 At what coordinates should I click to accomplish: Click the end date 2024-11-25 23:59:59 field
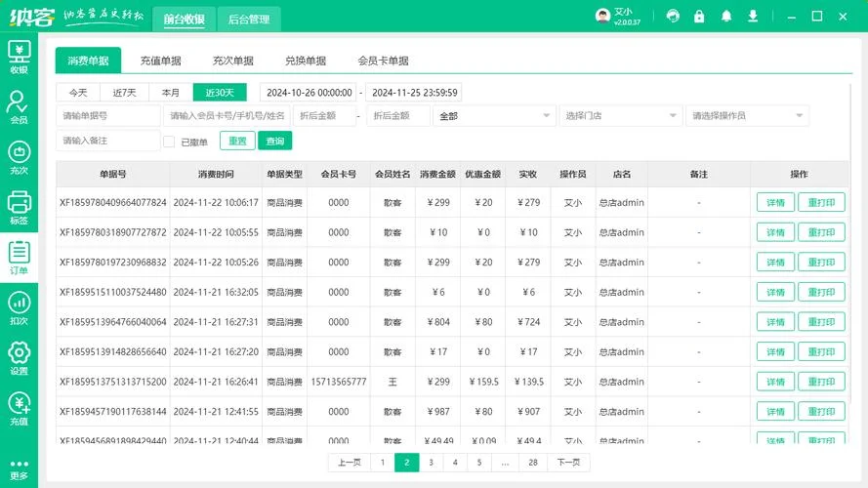click(x=414, y=93)
